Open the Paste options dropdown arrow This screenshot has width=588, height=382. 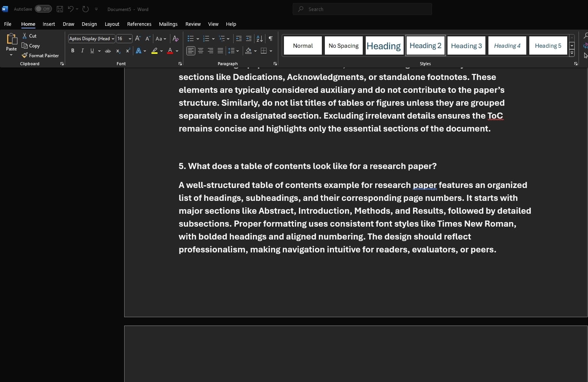click(11, 55)
